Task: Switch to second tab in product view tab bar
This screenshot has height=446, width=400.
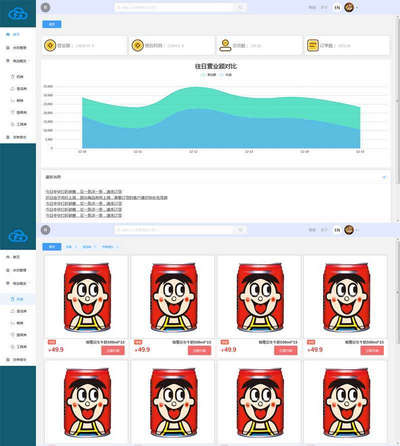Action: pos(69,247)
